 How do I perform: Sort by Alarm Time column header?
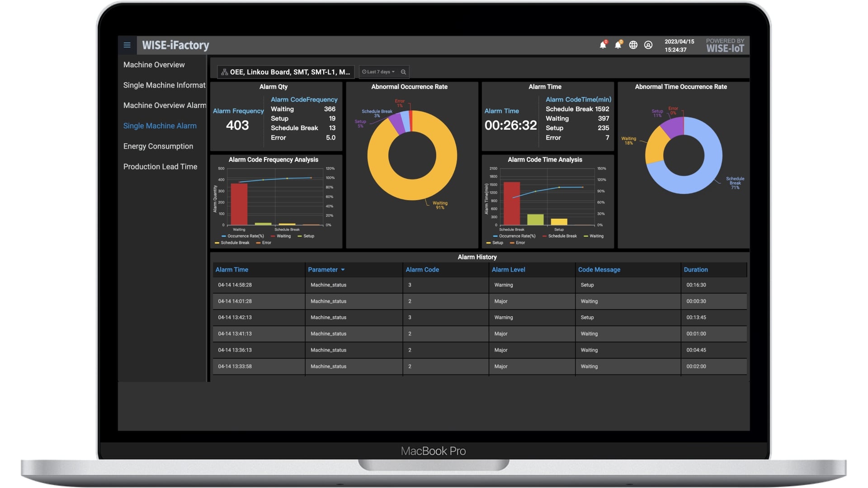click(x=231, y=270)
